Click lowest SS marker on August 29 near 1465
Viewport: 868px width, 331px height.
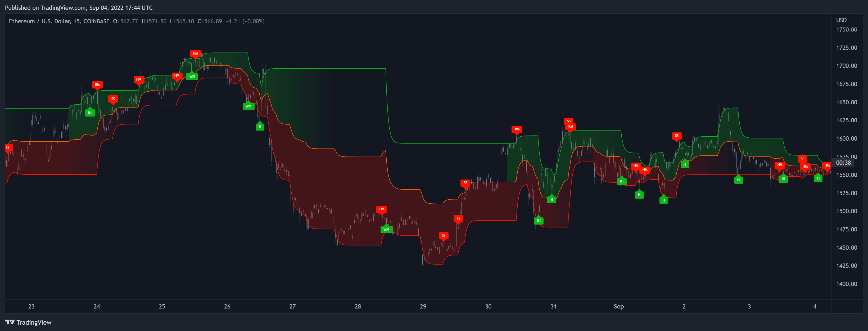pos(444,236)
